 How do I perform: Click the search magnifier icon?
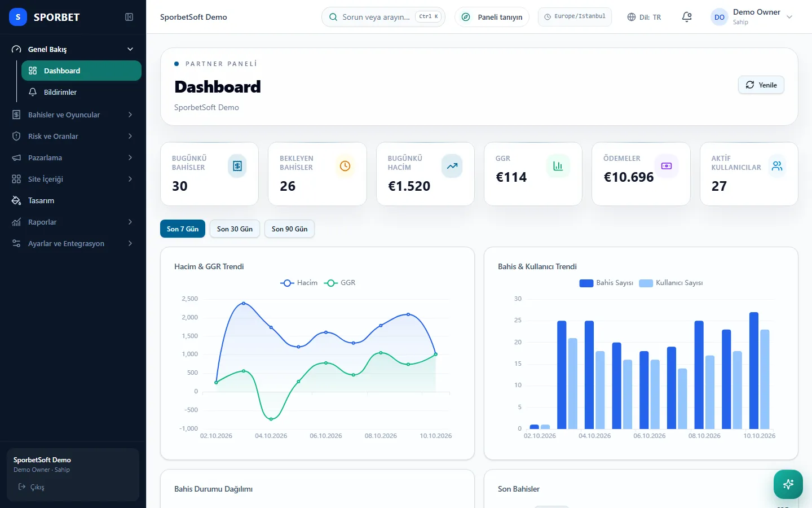[x=333, y=17]
